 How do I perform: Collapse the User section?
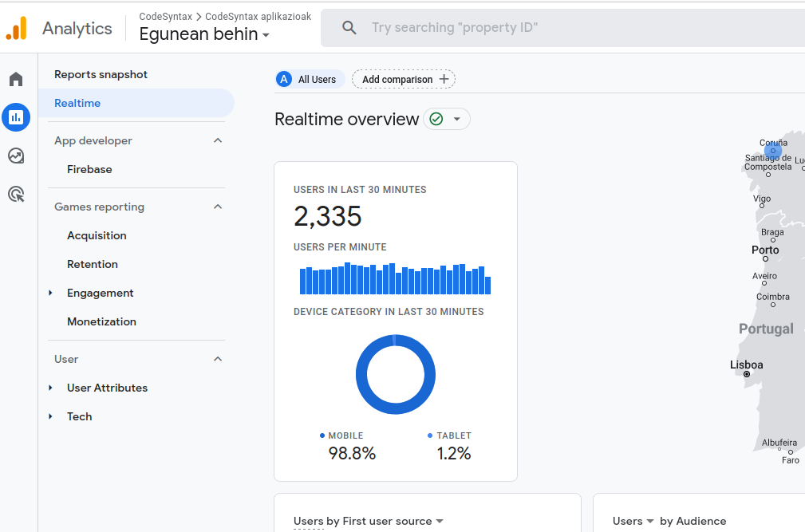click(218, 359)
